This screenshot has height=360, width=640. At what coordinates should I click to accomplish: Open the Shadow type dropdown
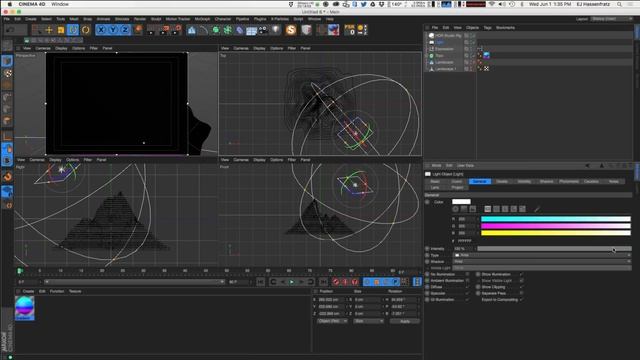pos(542,262)
